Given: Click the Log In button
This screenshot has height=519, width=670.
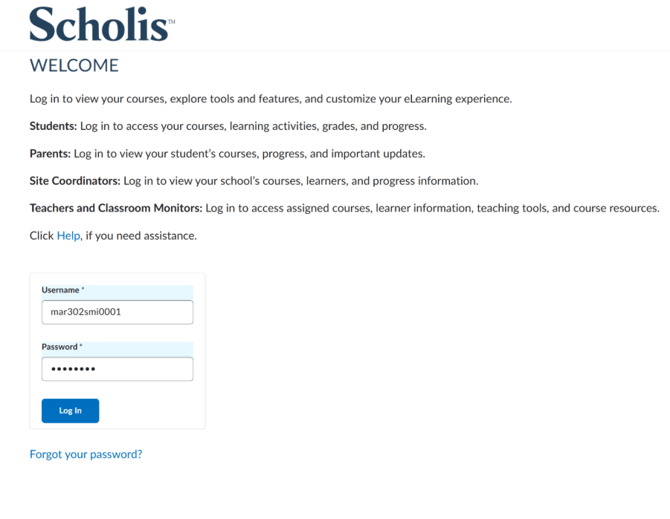Looking at the screenshot, I should tap(70, 411).
